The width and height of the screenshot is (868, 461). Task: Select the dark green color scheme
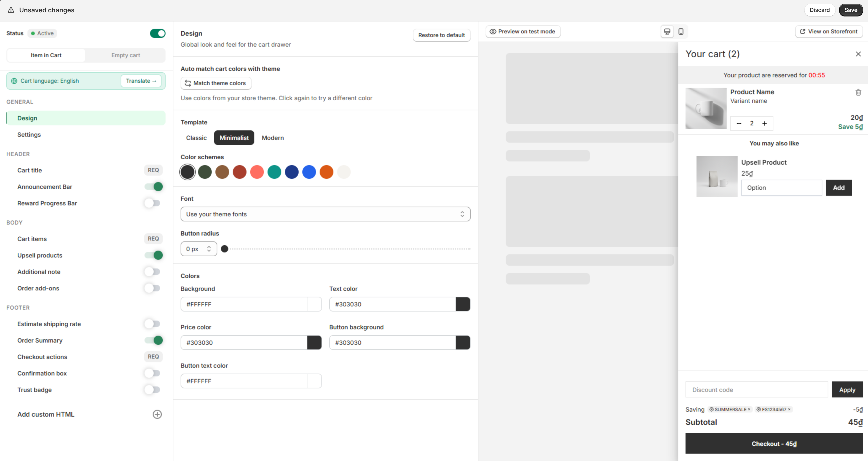point(205,172)
